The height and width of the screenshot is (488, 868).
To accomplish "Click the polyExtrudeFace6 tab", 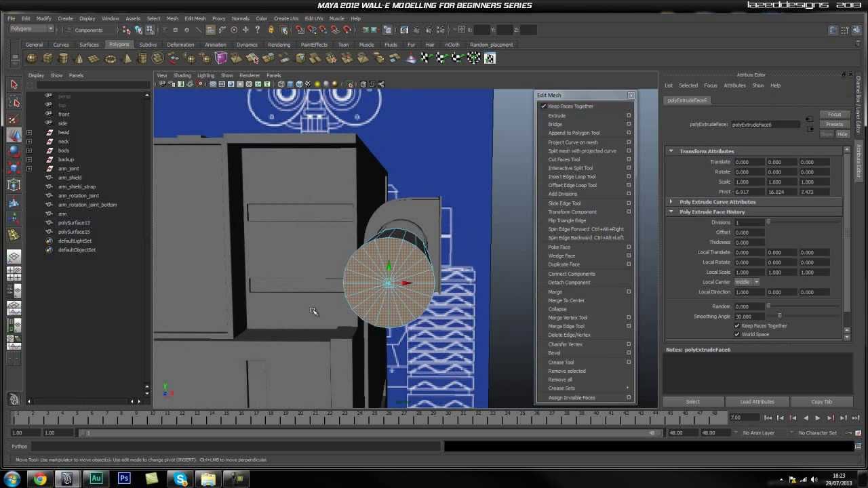I will click(x=687, y=100).
